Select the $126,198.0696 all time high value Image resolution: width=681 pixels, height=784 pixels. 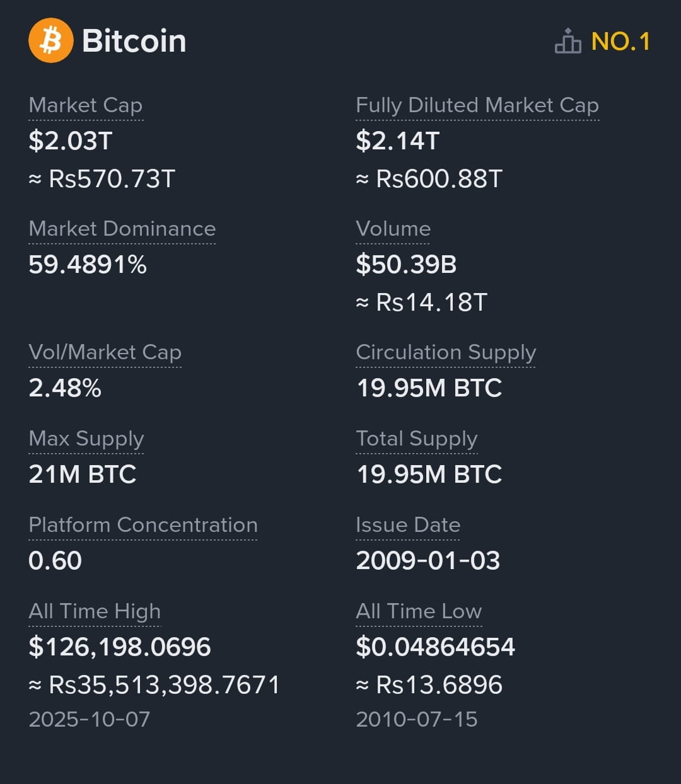pos(120,647)
